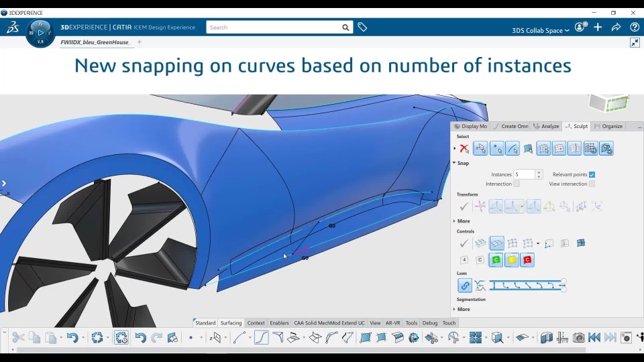
Task: Enable the Intersection checkbox
Action: (x=516, y=184)
